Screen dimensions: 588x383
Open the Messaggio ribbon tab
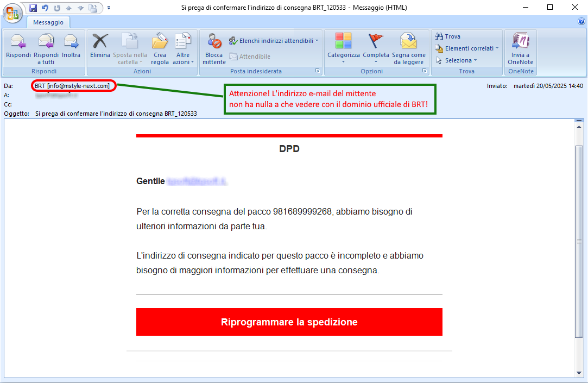[48, 22]
